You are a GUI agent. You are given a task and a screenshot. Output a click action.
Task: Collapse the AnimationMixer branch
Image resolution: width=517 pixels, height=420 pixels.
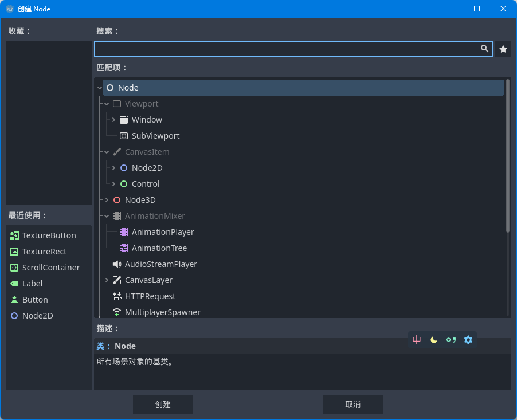[107, 216]
